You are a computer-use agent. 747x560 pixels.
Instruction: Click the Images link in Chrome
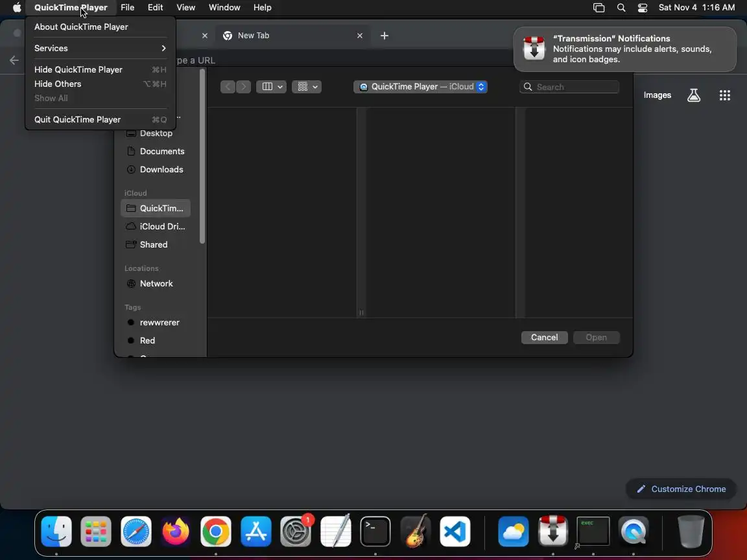657,95
